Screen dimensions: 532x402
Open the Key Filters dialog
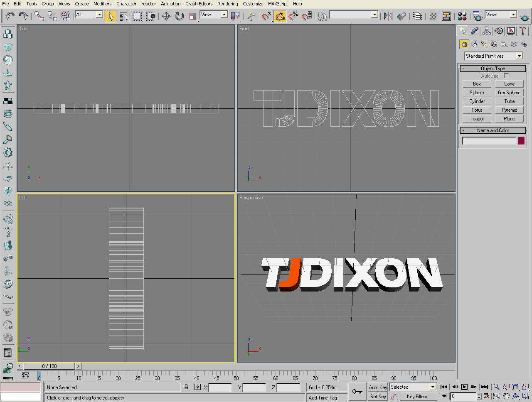(418, 396)
